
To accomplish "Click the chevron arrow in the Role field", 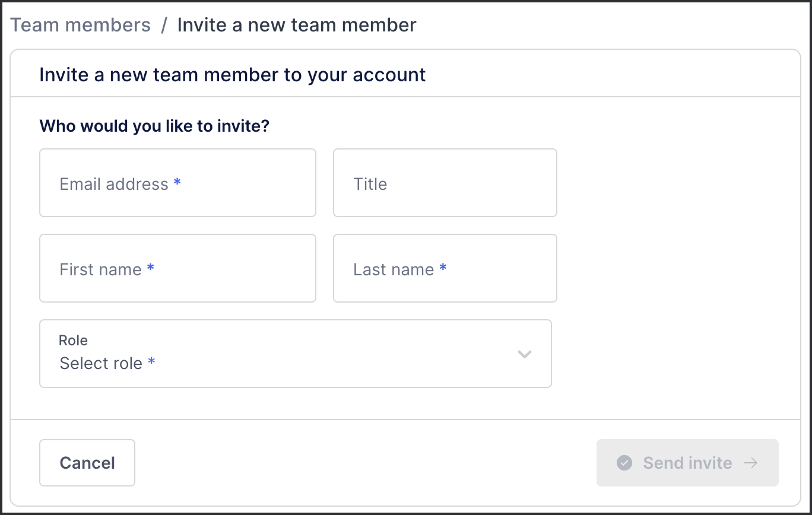I will coord(524,354).
